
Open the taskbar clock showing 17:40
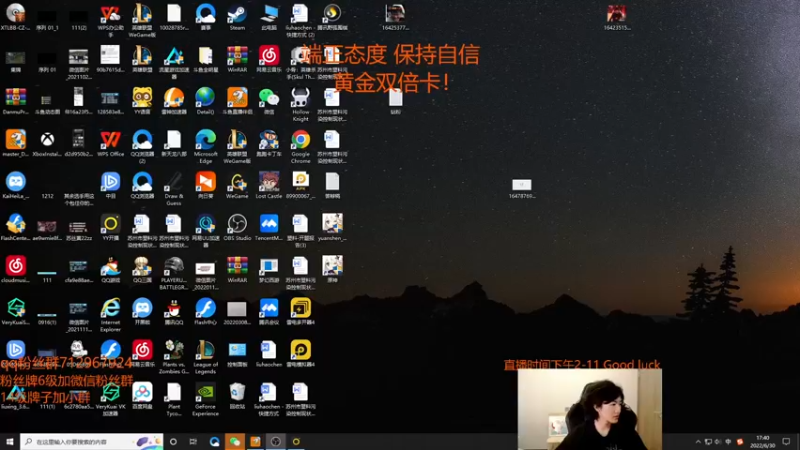click(763, 441)
